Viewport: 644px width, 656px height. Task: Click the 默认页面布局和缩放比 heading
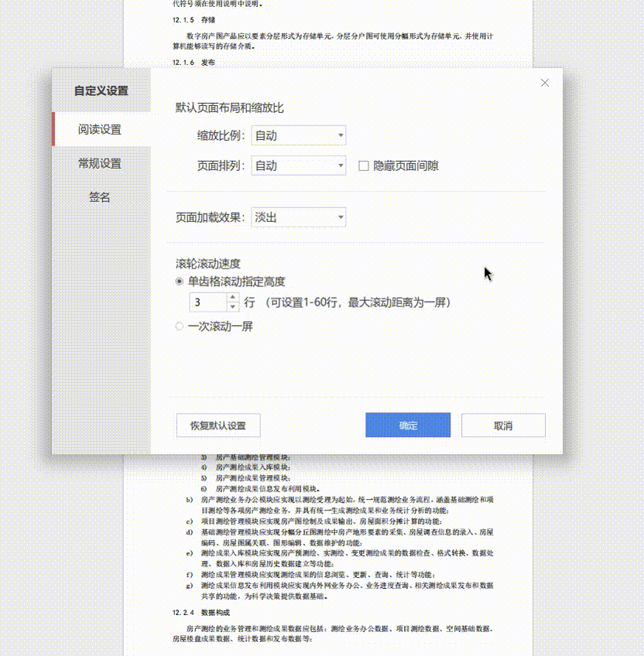pyautogui.click(x=229, y=108)
